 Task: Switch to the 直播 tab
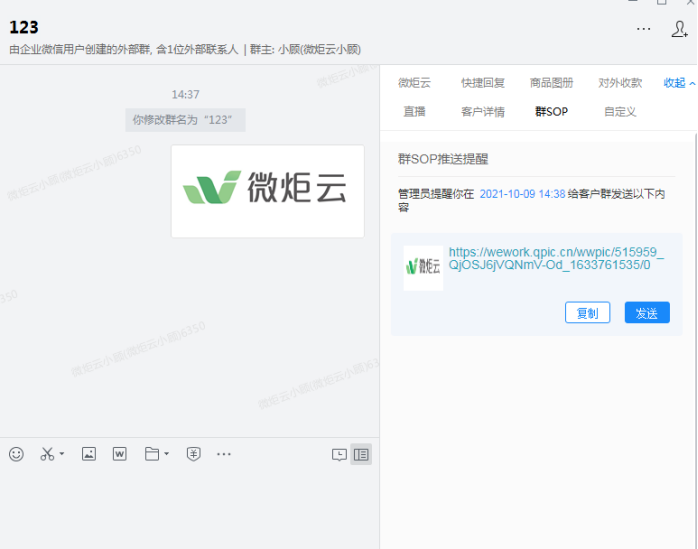[414, 111]
